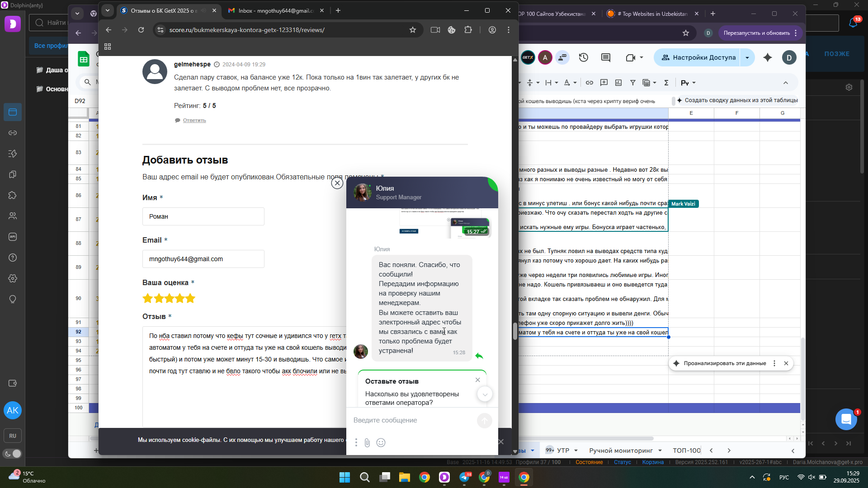
Task: Open the comments icon in Google Sheets
Action: pyautogui.click(x=606, y=57)
